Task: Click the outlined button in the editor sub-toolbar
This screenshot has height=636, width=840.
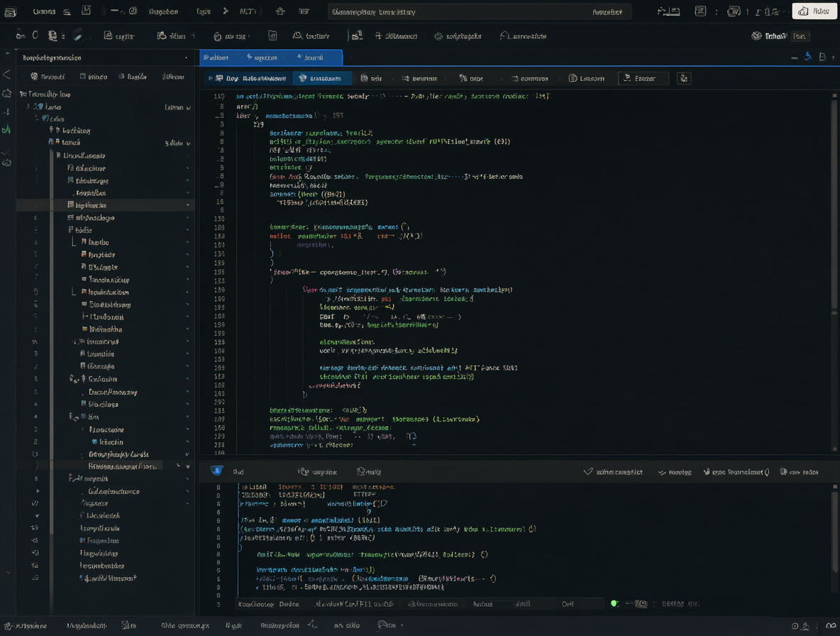Action: point(643,78)
